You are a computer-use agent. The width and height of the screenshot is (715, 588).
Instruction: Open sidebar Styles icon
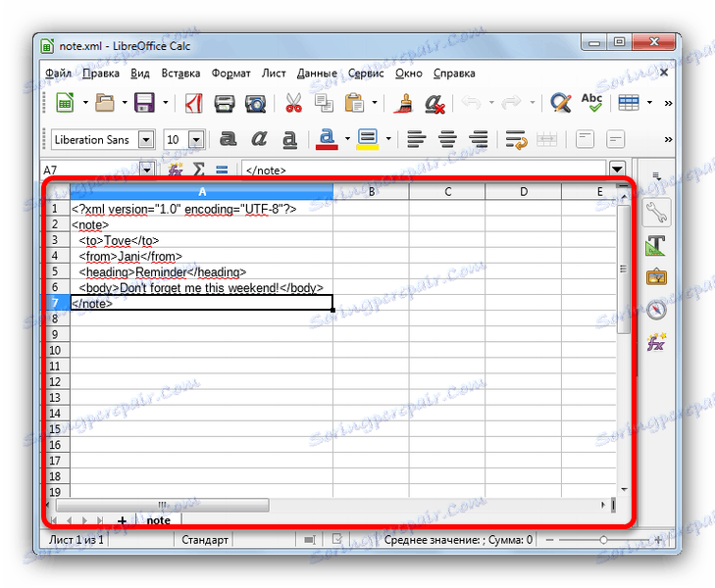click(x=656, y=246)
